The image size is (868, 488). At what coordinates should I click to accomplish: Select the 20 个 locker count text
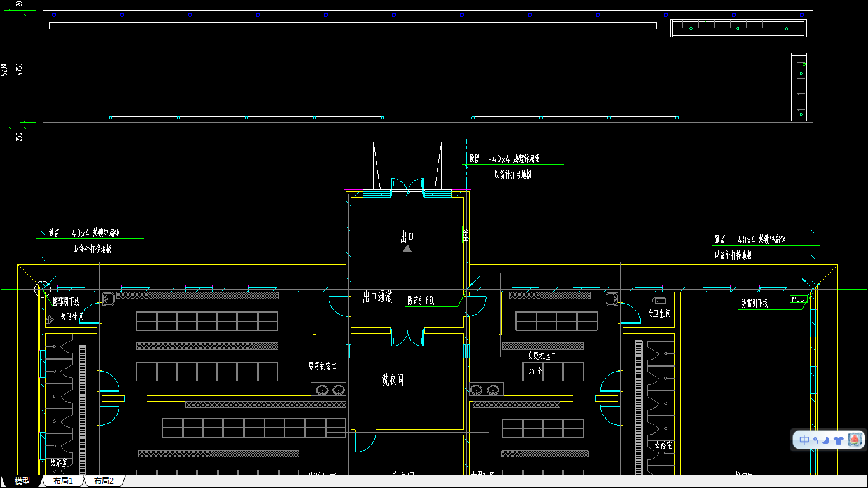(x=535, y=372)
